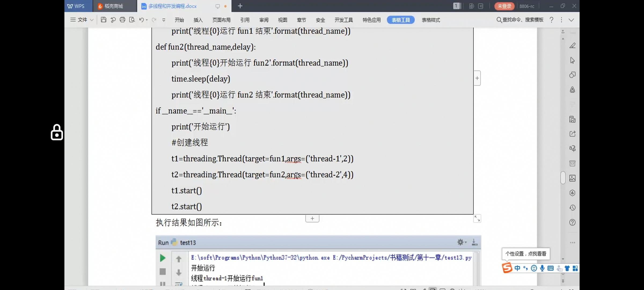Open the 审阅 ribbon tab
Viewport: 644px width, 290px height.
(264, 20)
